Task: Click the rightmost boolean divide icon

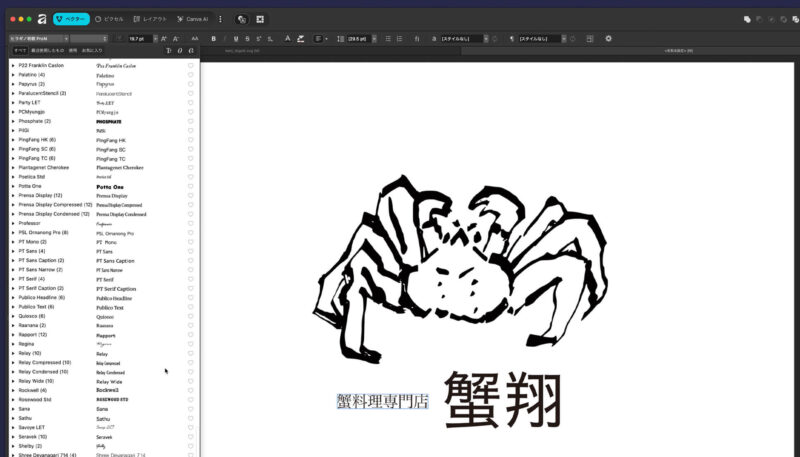Action: pos(795,19)
